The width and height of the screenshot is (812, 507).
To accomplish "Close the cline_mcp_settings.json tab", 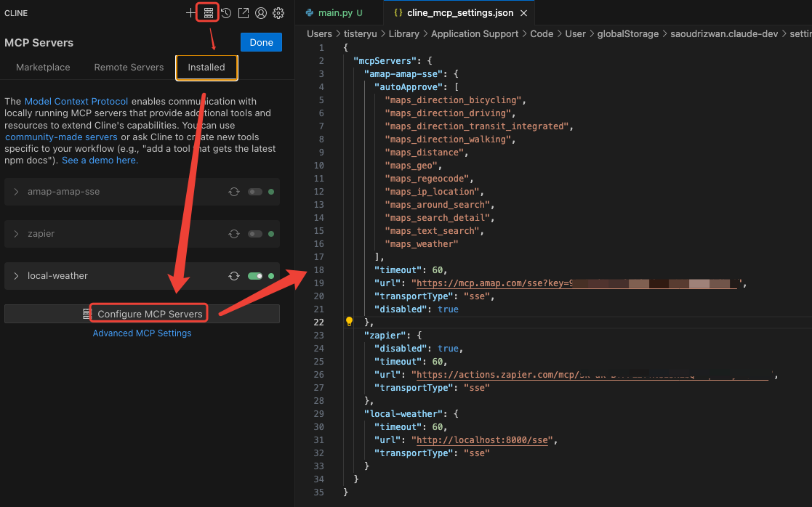I will click(523, 13).
